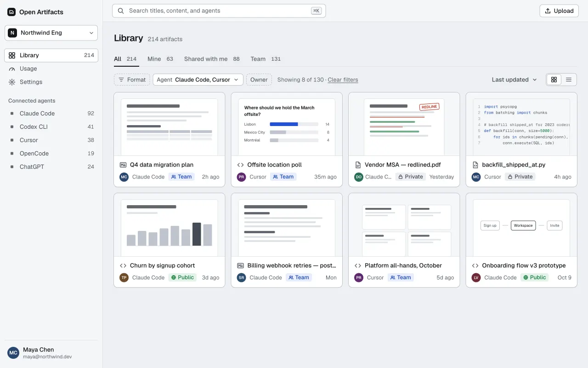Screen dimensions: 588x368
Task: Open the Last updated sort dropdown
Action: pos(514,80)
